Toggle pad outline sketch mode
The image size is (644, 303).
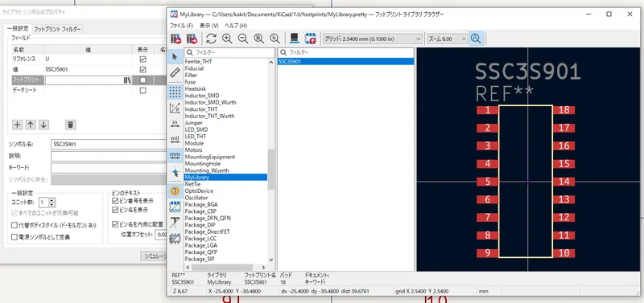pos(175,207)
